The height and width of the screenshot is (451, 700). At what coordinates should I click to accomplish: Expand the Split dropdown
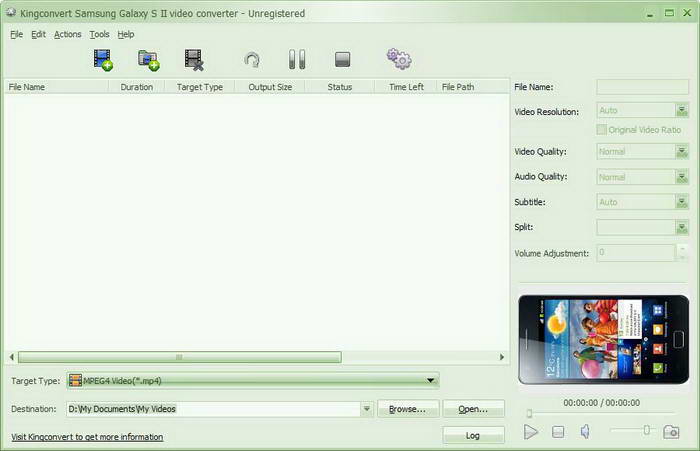(682, 228)
